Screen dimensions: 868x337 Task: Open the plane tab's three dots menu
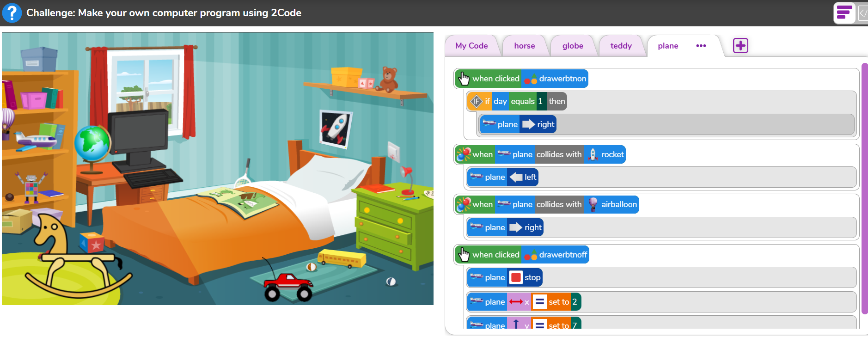coord(701,46)
